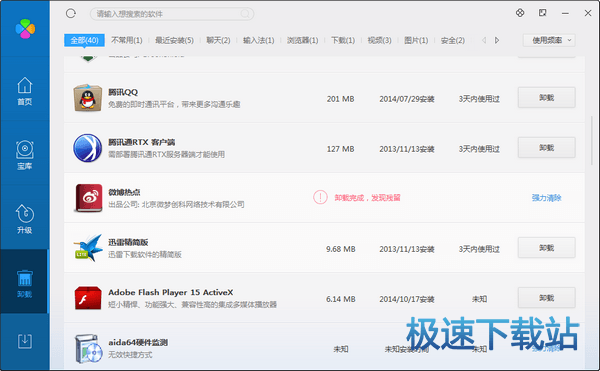Select the 全部(40) tab
Image resolution: width=600 pixels, height=371 pixels.
click(84, 40)
